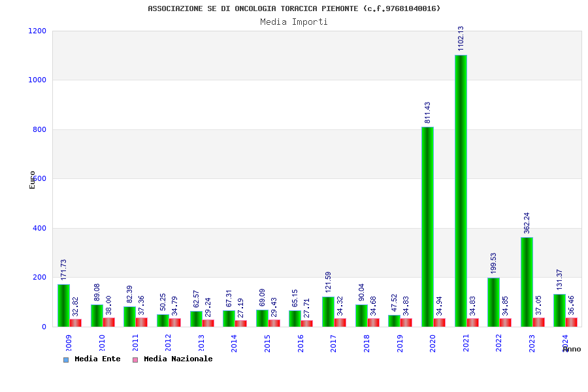The image size is (588, 392).
Task: Click the 47.52 value label
Action: (x=394, y=302)
